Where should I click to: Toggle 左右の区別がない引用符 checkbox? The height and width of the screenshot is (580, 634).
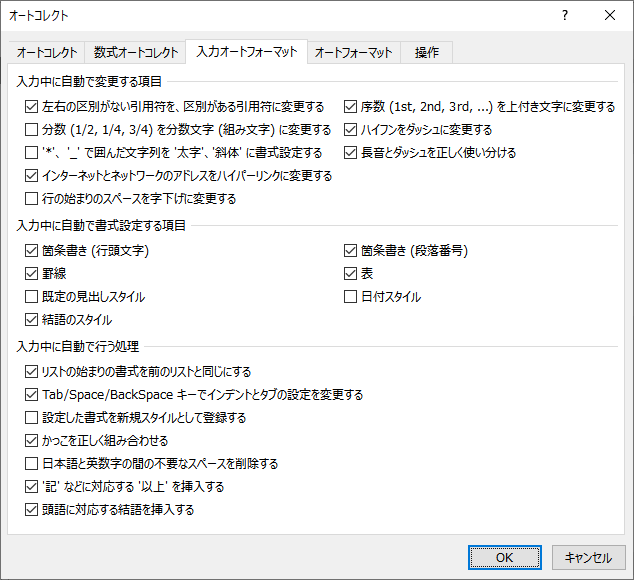coord(32,107)
